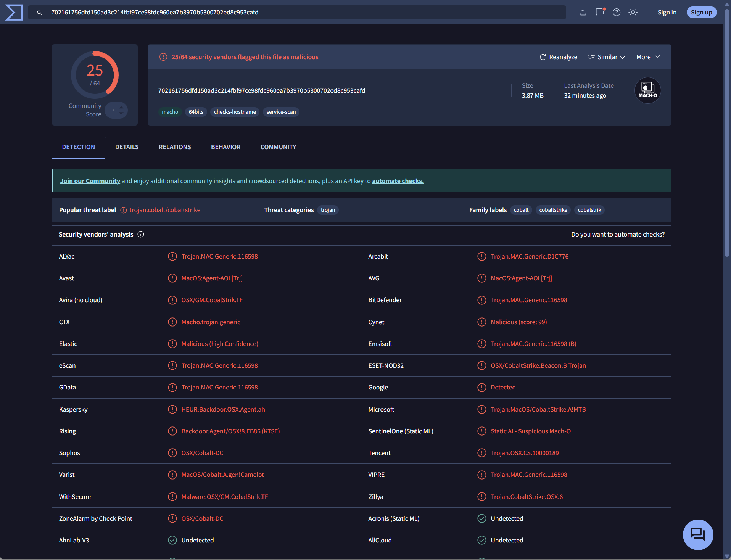The width and height of the screenshot is (731, 560).
Task: Click the detection score circle showing 25
Action: click(x=95, y=75)
